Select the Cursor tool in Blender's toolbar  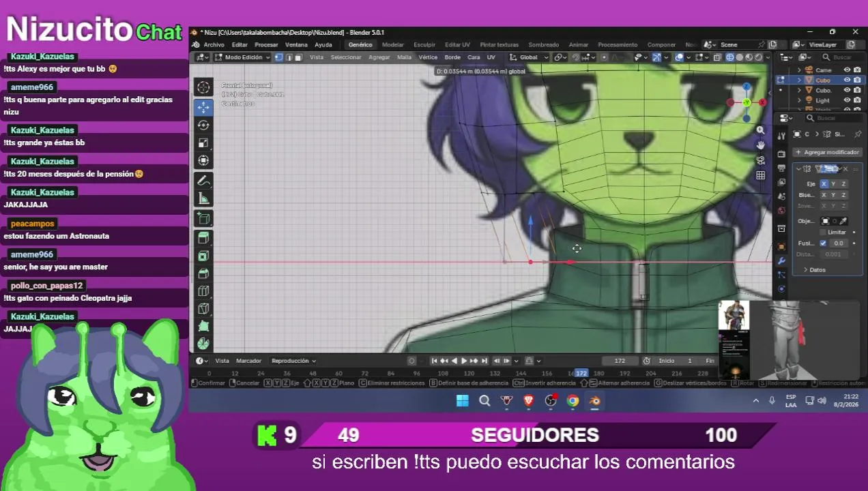coord(203,87)
